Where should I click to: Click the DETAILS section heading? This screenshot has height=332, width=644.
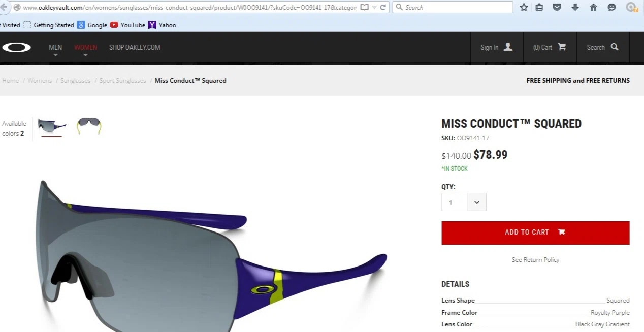click(455, 284)
